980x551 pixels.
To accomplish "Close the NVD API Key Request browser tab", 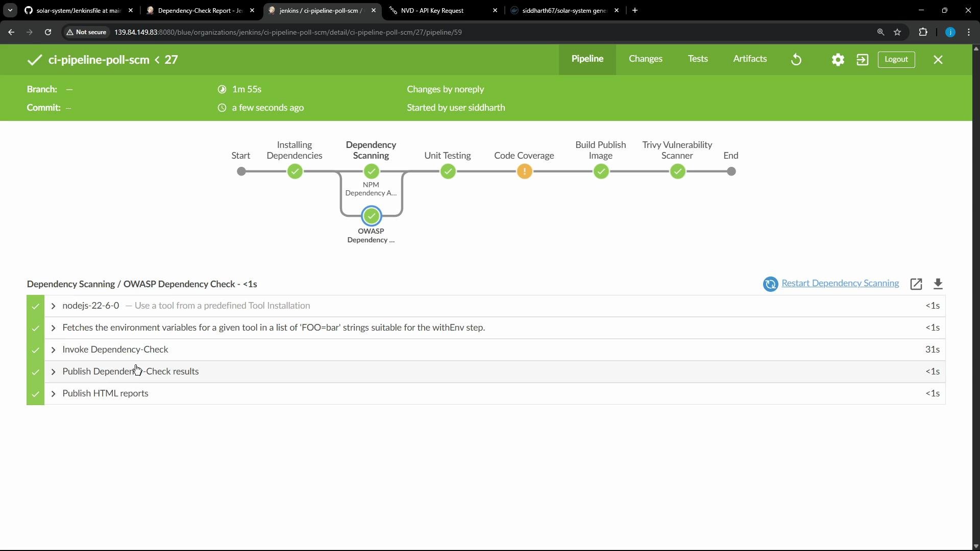I will coord(495,10).
